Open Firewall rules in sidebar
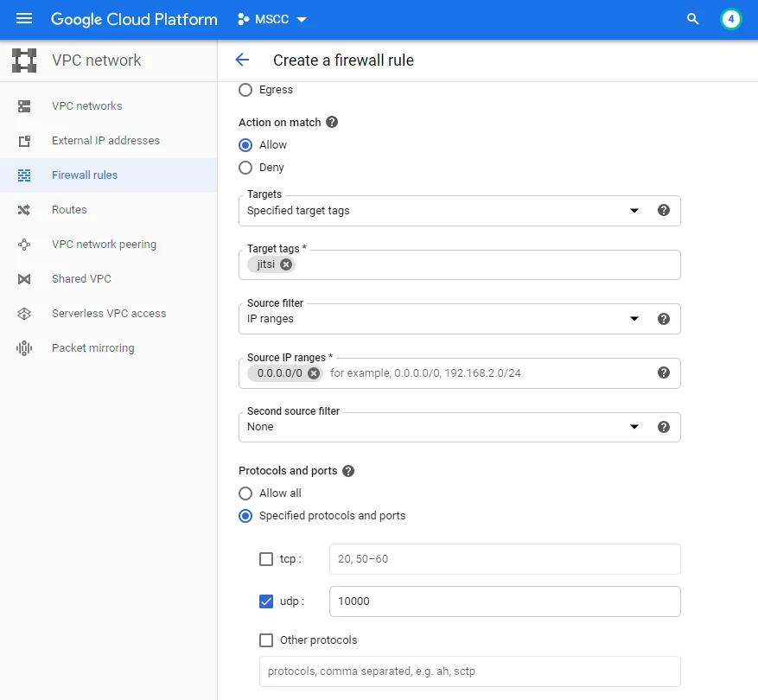The image size is (758, 700). click(85, 175)
